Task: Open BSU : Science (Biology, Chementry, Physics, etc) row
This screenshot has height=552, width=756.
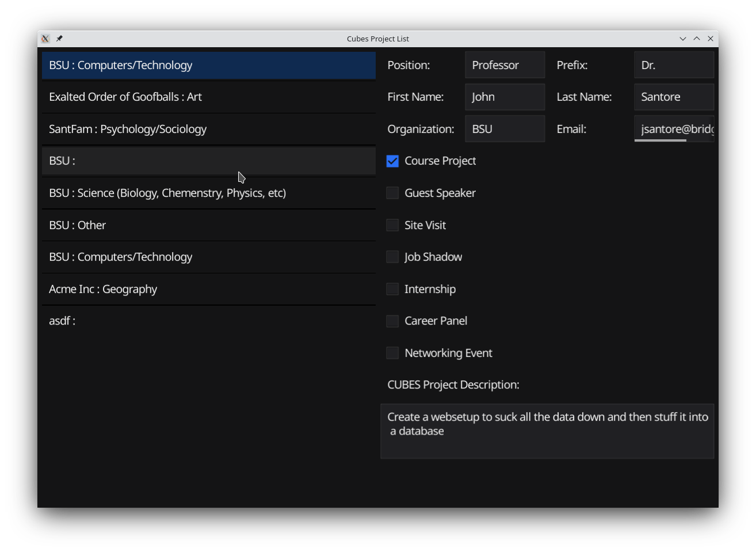Action: [x=209, y=193]
